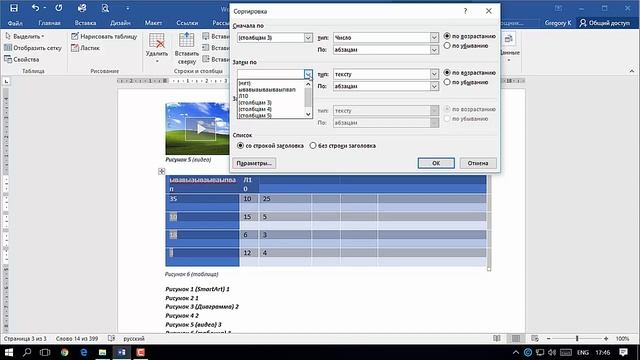Viewport: 640px width, 360px height.
Task: Open table Свойства
Action: pyautogui.click(x=22, y=60)
